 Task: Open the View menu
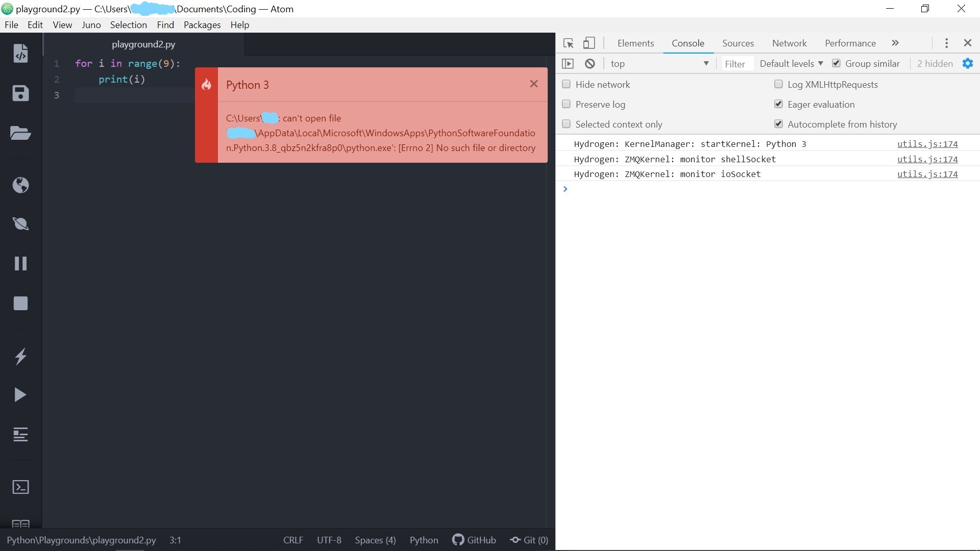coord(62,24)
